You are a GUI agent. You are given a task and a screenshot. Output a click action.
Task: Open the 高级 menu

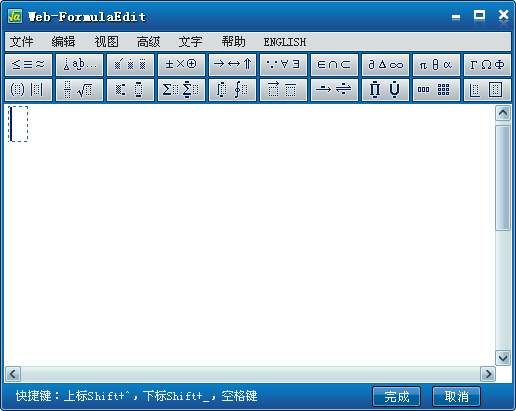pos(149,42)
